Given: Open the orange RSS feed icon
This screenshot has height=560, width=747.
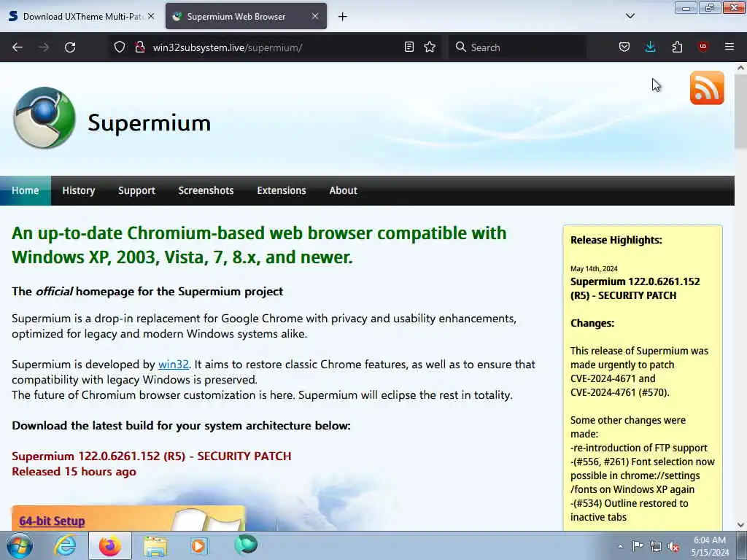Looking at the screenshot, I should point(706,88).
